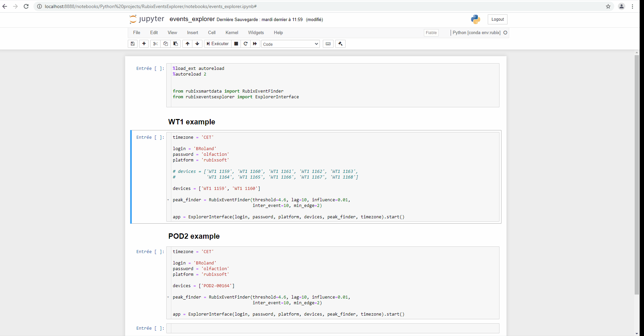
Task: Insert a cell below with plus icon
Action: coord(144,44)
